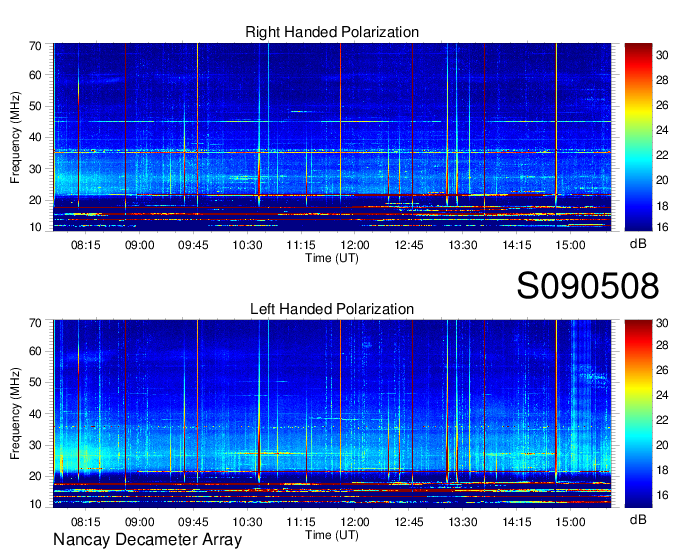Click the 30 dB value on the lower colorbar

coord(662,323)
